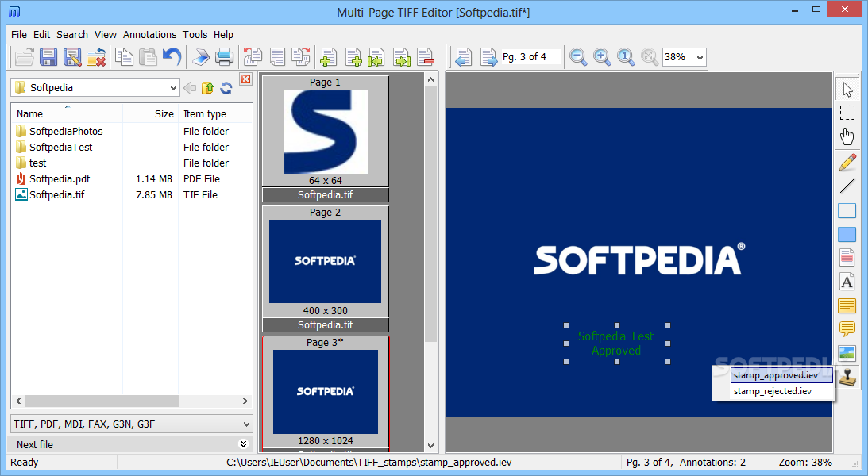Click the Save As icon
Screen dimensions: 868x476
click(x=72, y=57)
